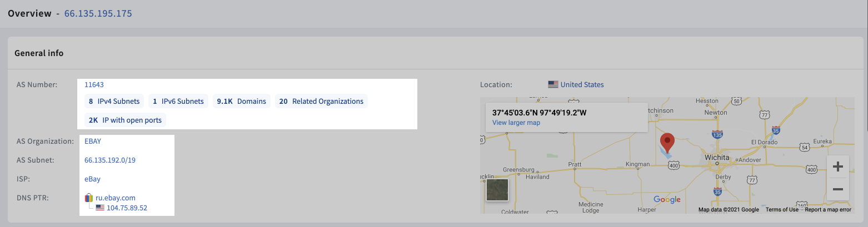Click the General info section heading
Viewport: 868px width, 227px height.
coord(39,53)
